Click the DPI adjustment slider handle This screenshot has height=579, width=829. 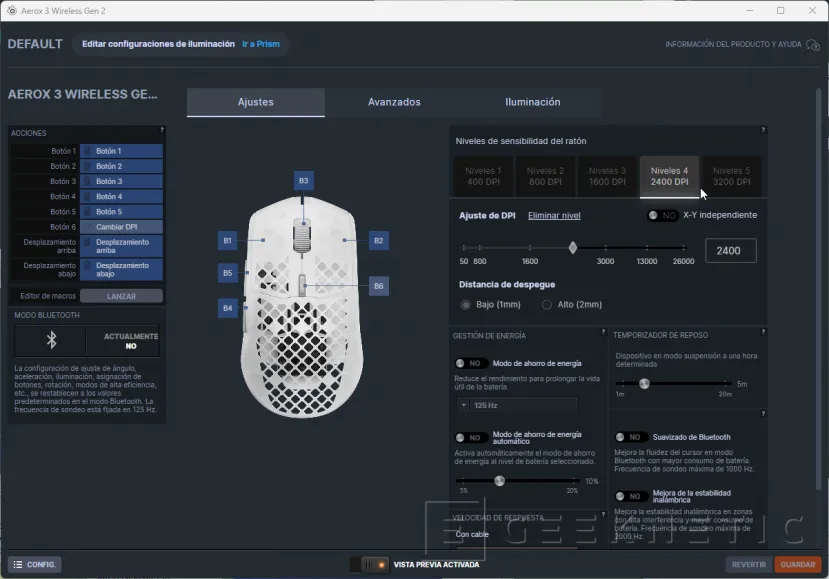click(x=573, y=247)
